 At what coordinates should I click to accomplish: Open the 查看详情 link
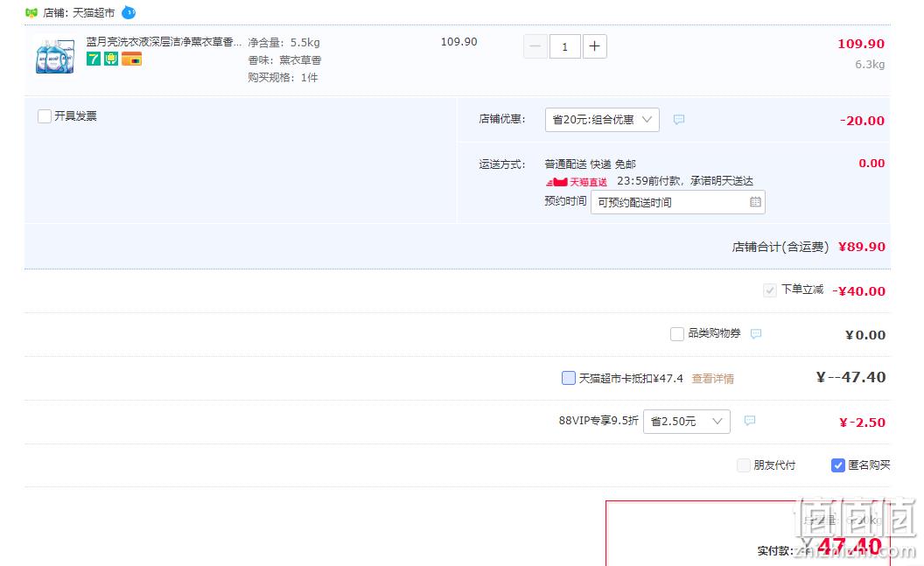(x=712, y=379)
